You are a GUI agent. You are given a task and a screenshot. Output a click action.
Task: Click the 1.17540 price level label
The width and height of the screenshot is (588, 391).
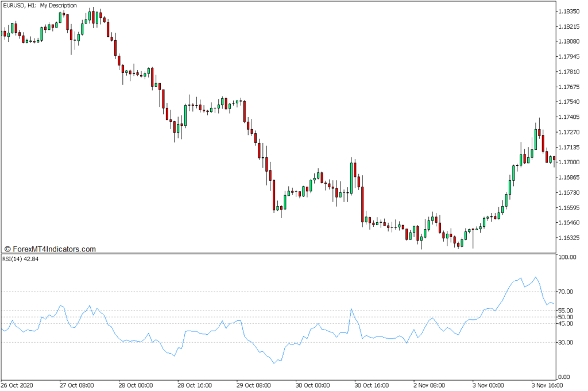pyautogui.click(x=568, y=102)
